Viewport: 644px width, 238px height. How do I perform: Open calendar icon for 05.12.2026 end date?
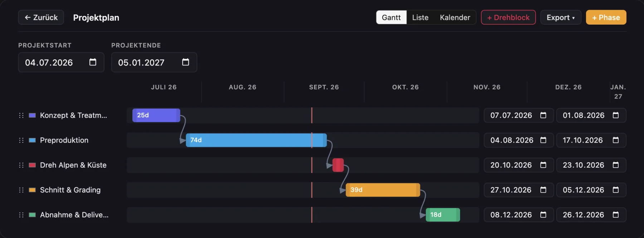(615, 190)
